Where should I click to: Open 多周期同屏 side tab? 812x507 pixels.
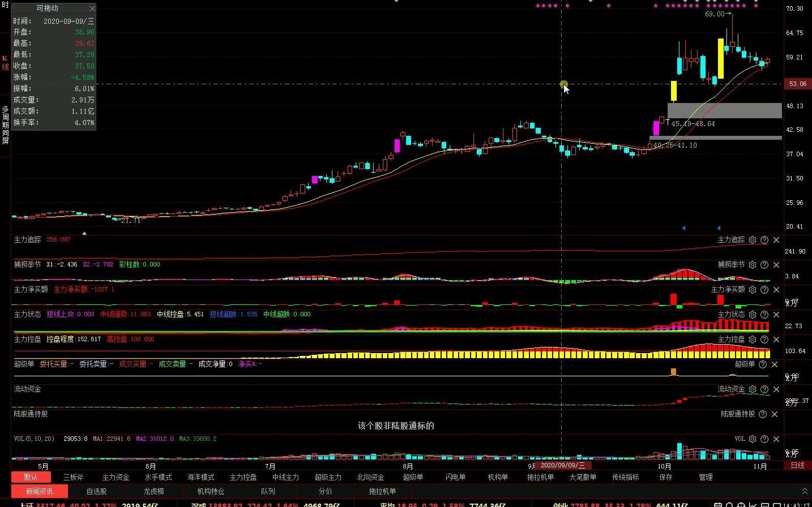[5, 125]
